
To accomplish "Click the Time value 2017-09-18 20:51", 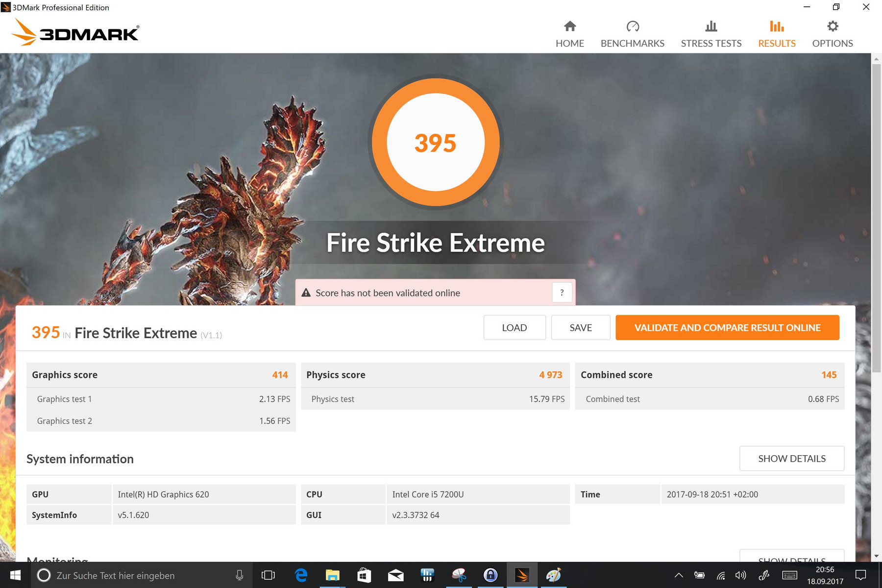I will point(712,494).
